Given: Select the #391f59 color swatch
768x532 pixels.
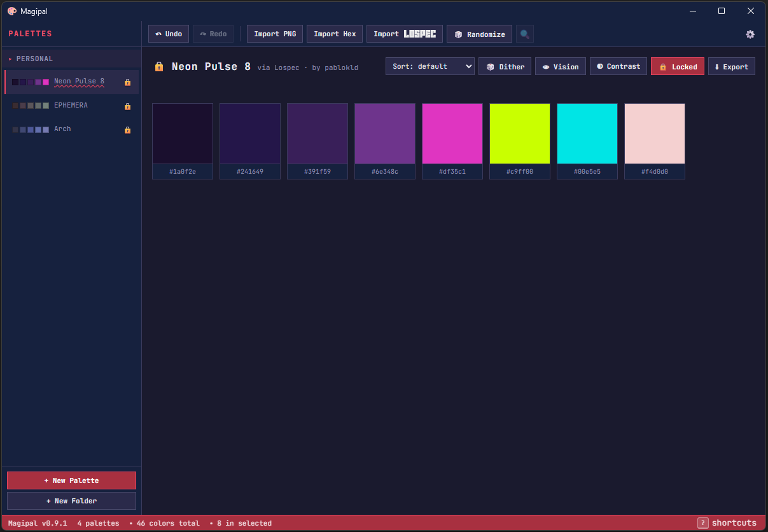Looking at the screenshot, I should 318,134.
